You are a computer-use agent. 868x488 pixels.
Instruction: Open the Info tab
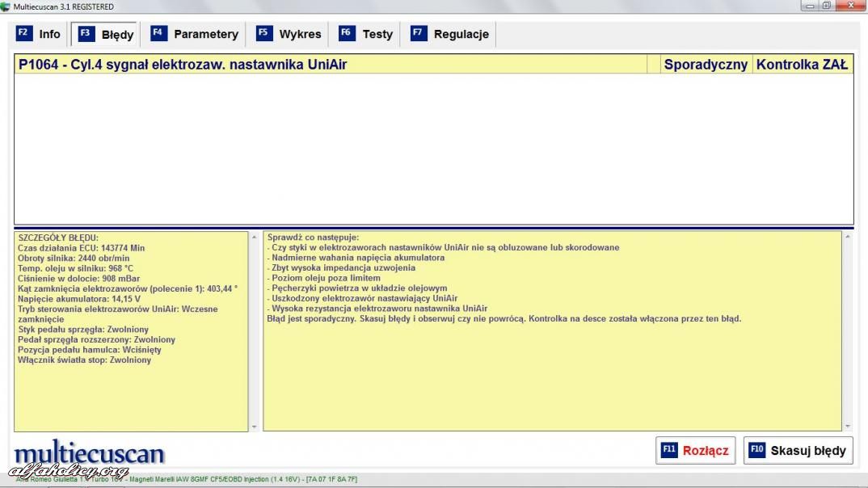tap(38, 34)
